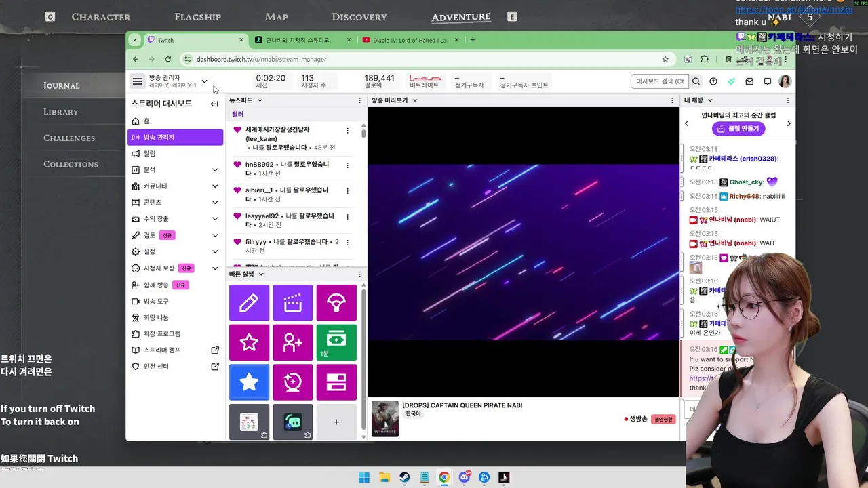Open the 뉴스피드 panel options menu

[359, 100]
